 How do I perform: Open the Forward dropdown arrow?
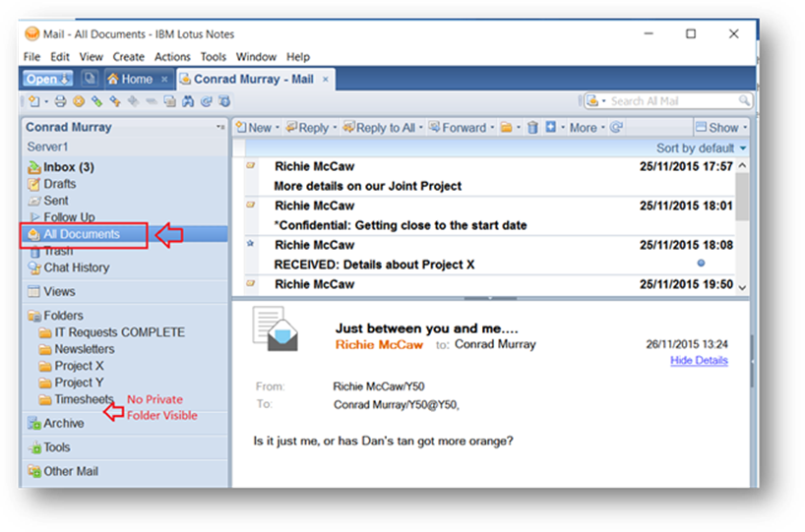492,127
